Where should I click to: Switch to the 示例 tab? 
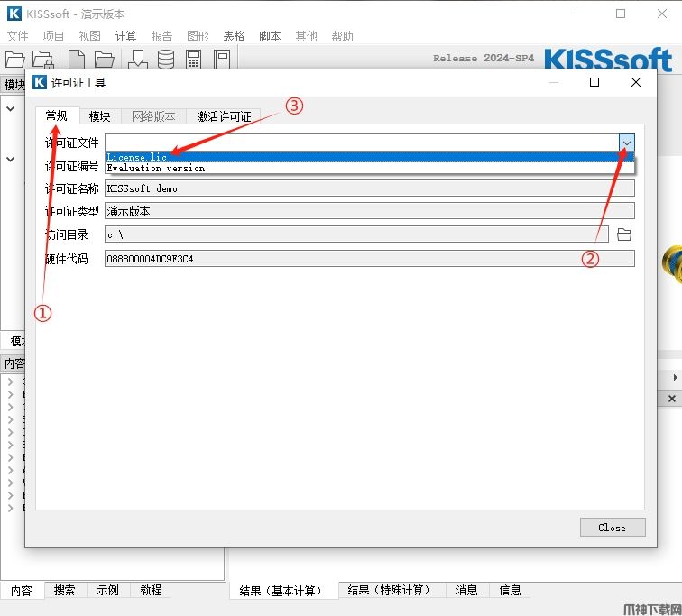(107, 591)
